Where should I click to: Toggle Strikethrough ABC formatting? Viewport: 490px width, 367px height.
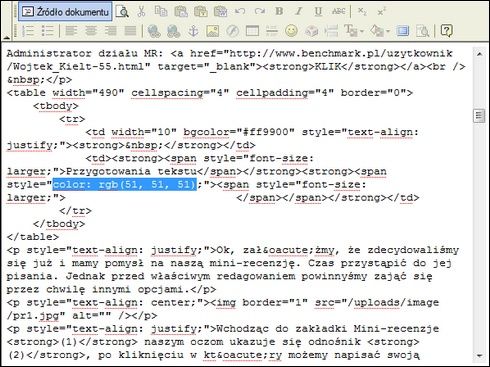[338, 12]
